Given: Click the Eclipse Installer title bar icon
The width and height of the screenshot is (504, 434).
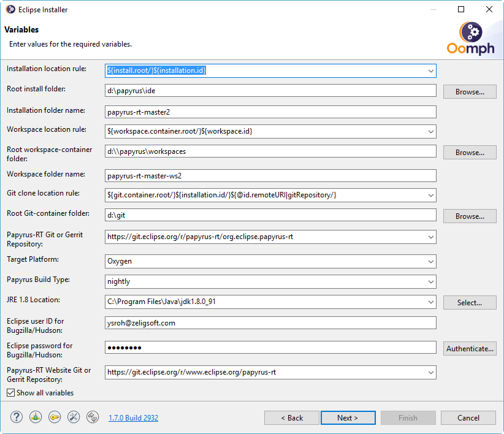Looking at the screenshot, I should point(10,9).
